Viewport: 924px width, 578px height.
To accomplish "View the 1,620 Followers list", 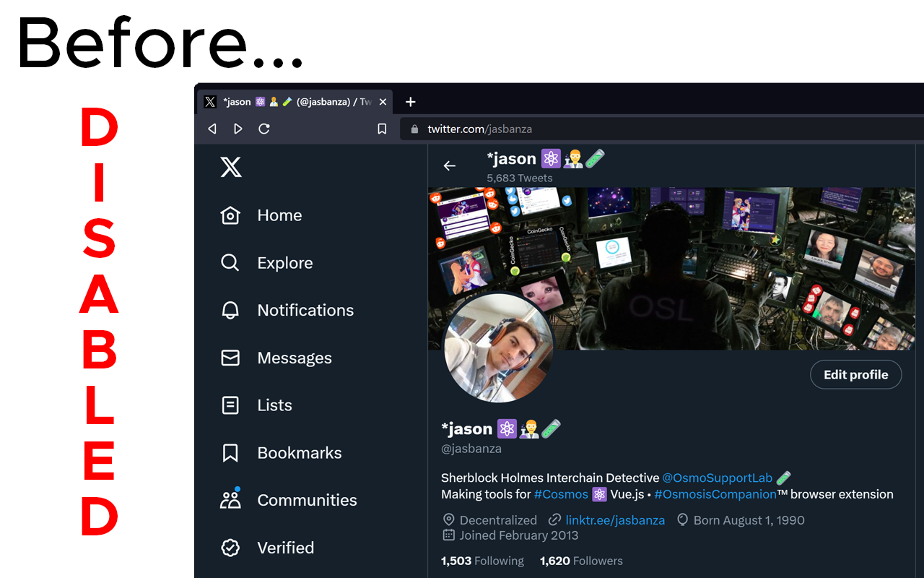I will click(581, 561).
